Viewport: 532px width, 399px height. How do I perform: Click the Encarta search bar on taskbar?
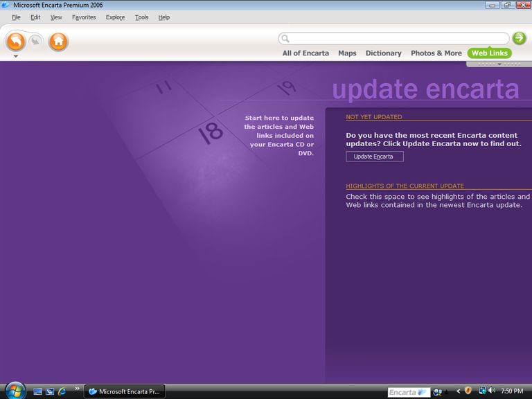(407, 392)
